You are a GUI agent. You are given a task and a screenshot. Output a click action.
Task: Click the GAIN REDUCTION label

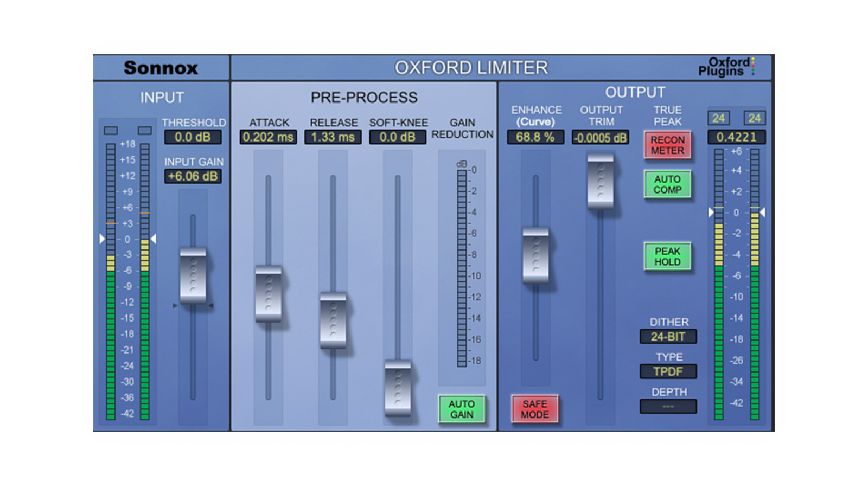click(x=462, y=129)
